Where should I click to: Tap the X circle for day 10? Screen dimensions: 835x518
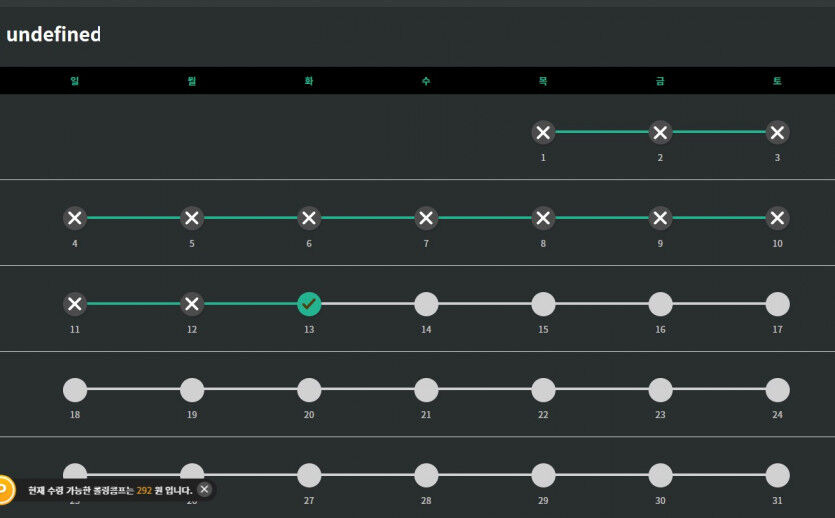(777, 218)
